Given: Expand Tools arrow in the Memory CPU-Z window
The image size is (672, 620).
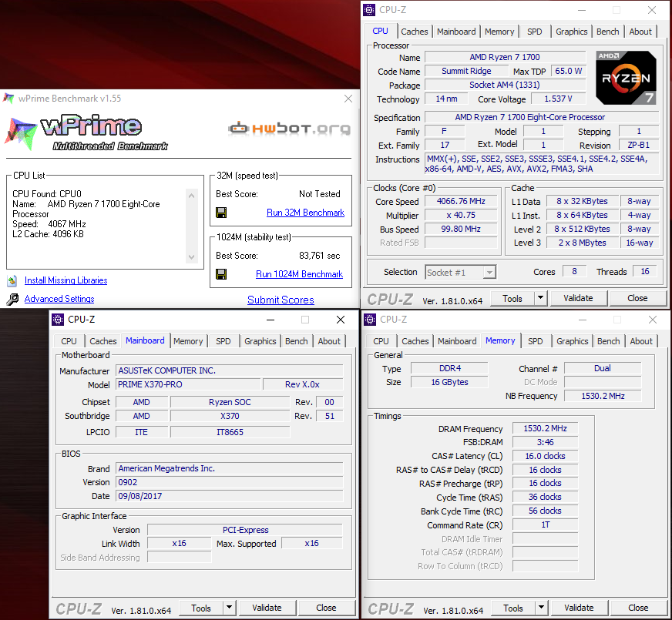Looking at the screenshot, I should (x=541, y=608).
